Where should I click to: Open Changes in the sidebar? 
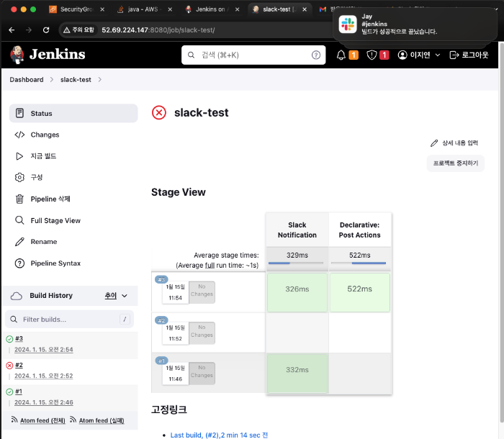[73, 135]
